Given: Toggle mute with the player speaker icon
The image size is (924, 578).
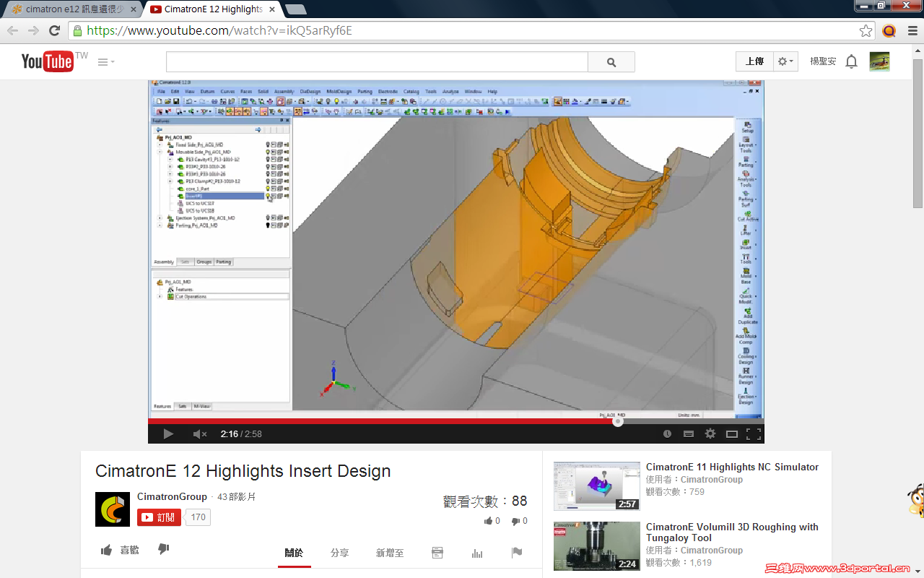Looking at the screenshot, I should coord(200,433).
